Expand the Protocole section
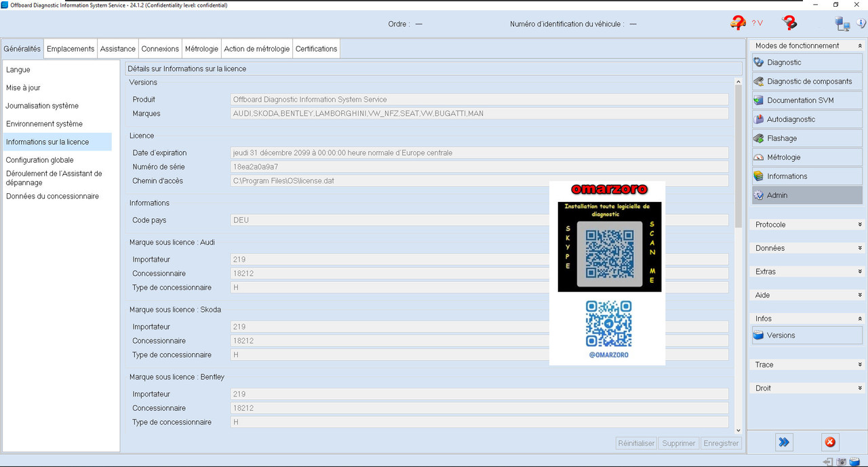 807,224
